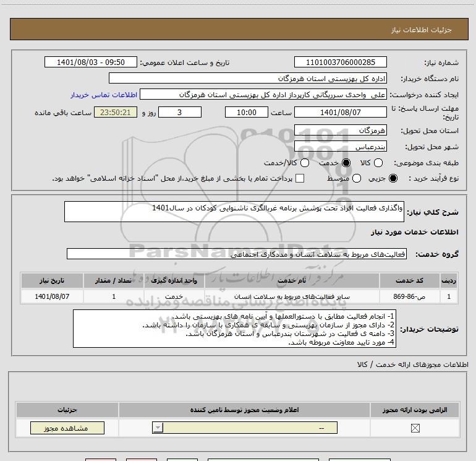The image size is (476, 461).
Task: Click the remaining time 23:50:21 field
Action: (x=116, y=112)
